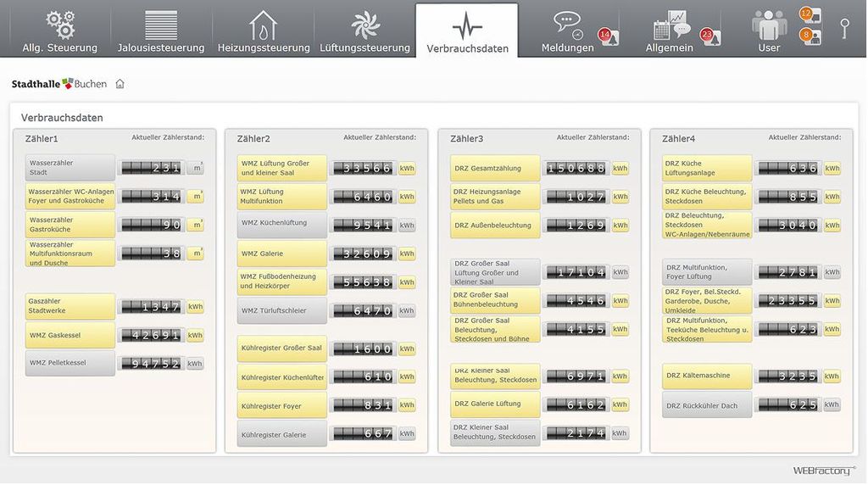Open the WMZ Küchenlüftung meter
Image resolution: width=868 pixels, height=485 pixels.
(x=281, y=224)
